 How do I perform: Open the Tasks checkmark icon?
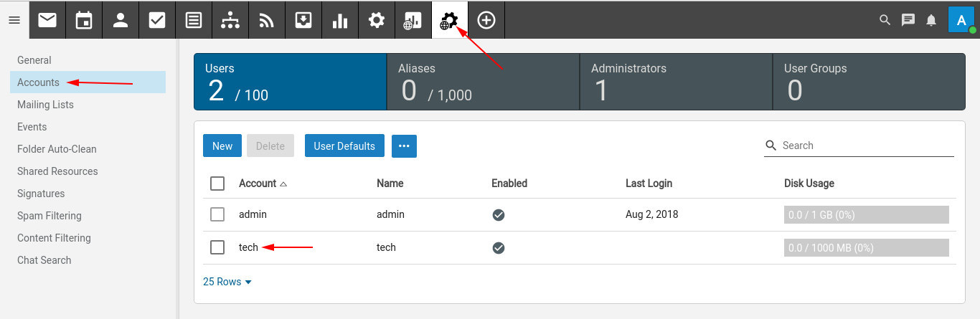tap(157, 20)
